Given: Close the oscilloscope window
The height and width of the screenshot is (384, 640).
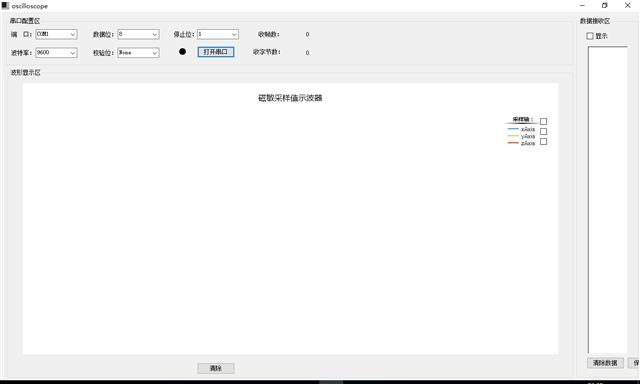Looking at the screenshot, I should [x=628, y=5].
